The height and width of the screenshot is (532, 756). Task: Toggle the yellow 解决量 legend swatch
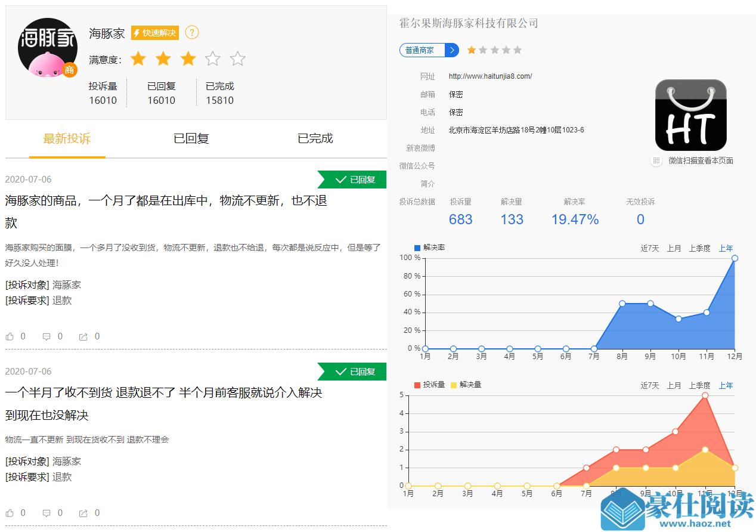click(x=454, y=385)
